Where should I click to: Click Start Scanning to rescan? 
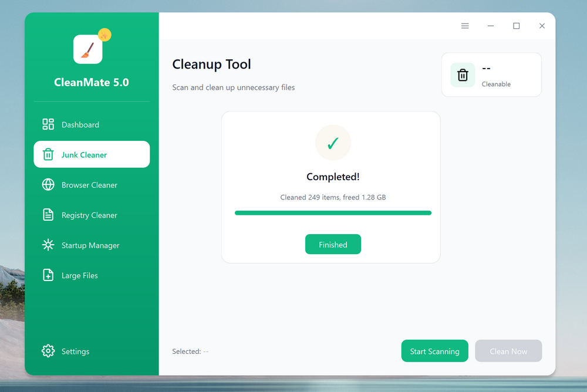434,351
